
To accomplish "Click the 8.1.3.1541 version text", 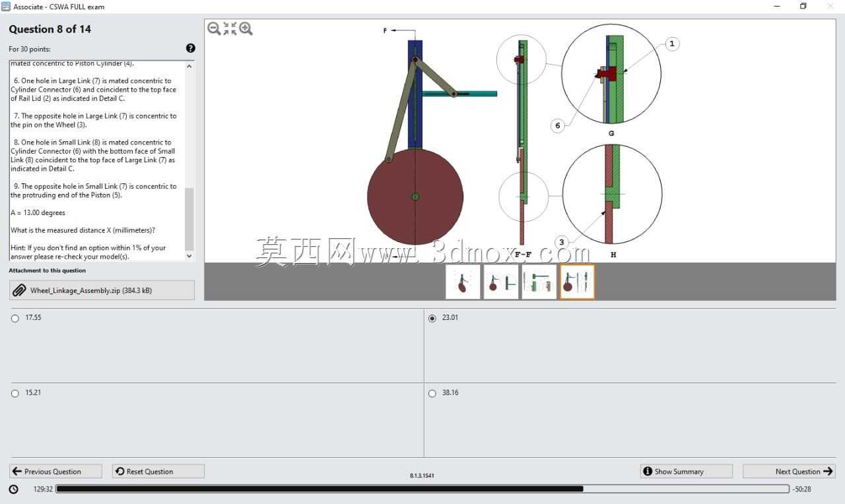I will click(422, 475).
